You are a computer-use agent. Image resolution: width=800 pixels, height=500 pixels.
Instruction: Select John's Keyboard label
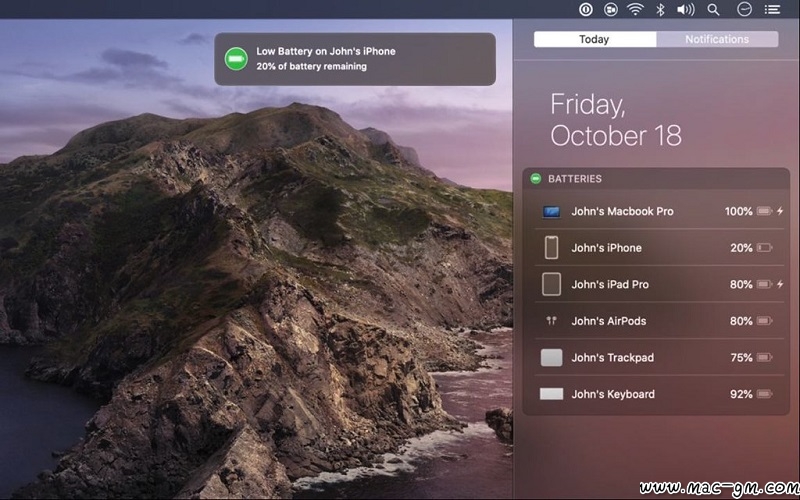click(x=613, y=394)
